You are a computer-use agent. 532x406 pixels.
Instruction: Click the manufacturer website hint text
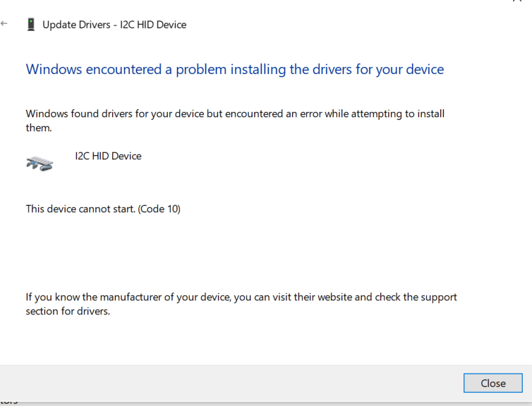click(241, 297)
